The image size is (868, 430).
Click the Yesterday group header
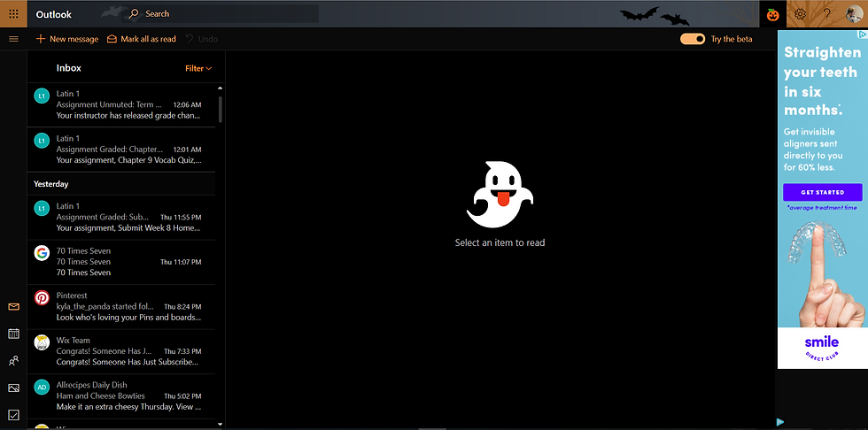tap(121, 183)
